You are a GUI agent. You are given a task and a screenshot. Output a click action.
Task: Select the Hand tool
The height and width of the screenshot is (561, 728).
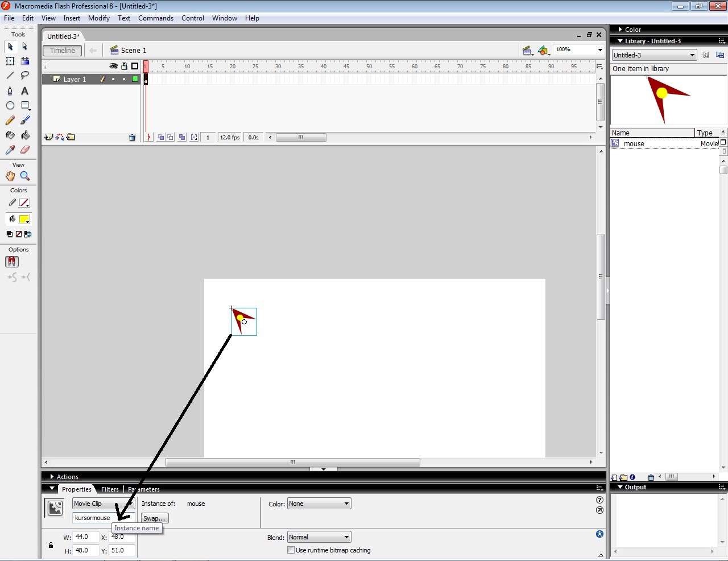click(10, 176)
